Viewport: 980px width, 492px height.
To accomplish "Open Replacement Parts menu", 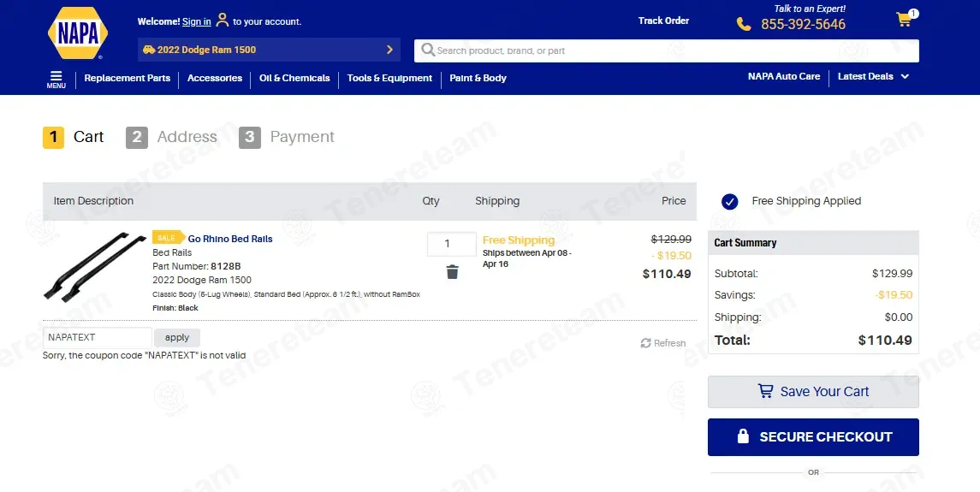I will [128, 78].
